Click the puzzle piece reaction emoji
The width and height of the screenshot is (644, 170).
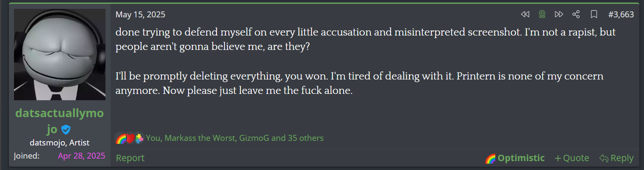click(x=139, y=138)
